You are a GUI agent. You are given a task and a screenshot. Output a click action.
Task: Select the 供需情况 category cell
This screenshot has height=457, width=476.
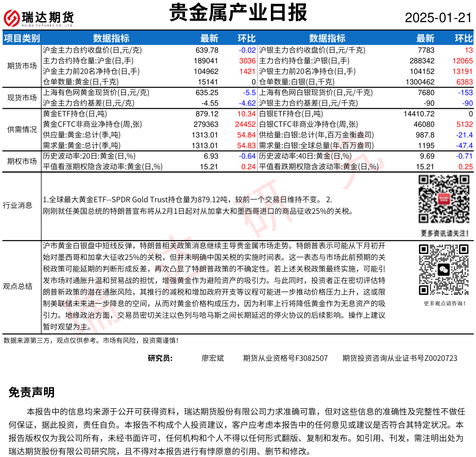[x=22, y=130]
